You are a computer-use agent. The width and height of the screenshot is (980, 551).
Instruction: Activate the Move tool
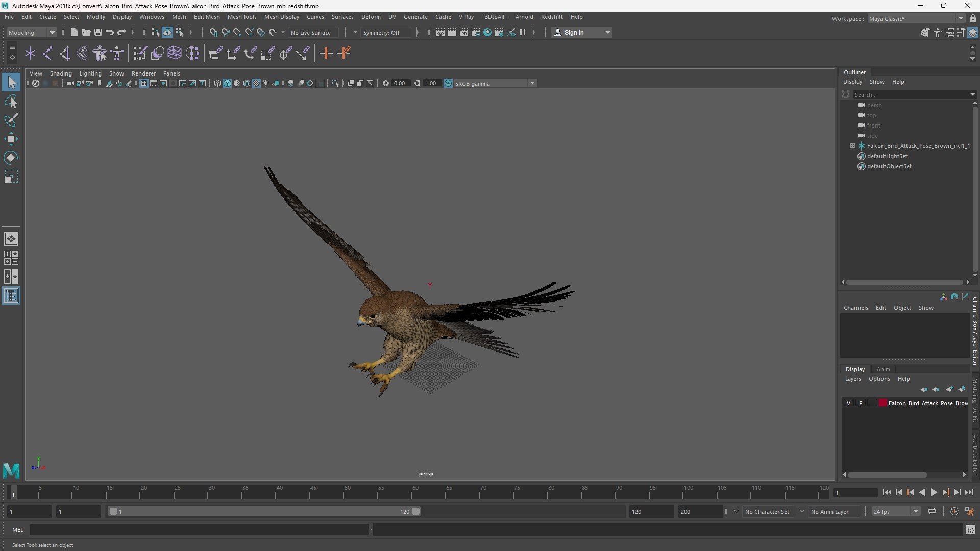11,139
